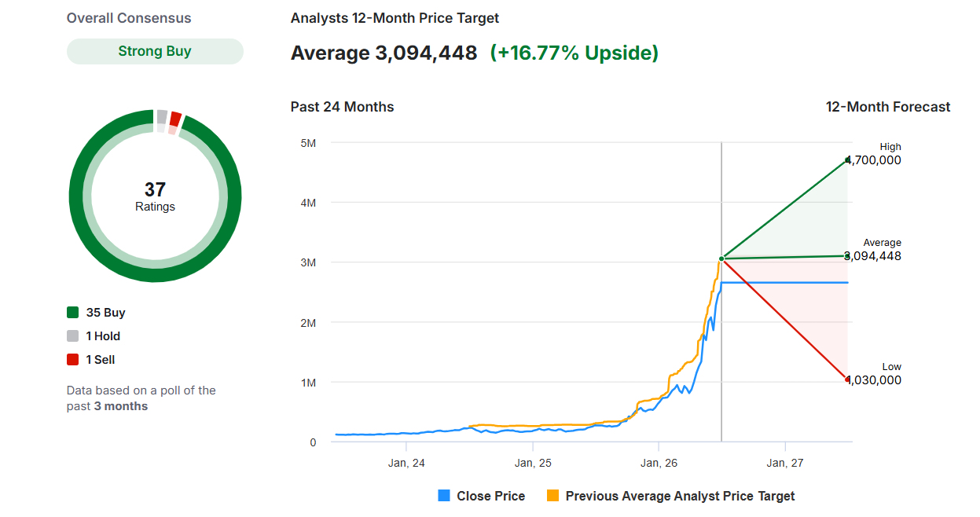Toggle the Close Price series label

[490, 496]
